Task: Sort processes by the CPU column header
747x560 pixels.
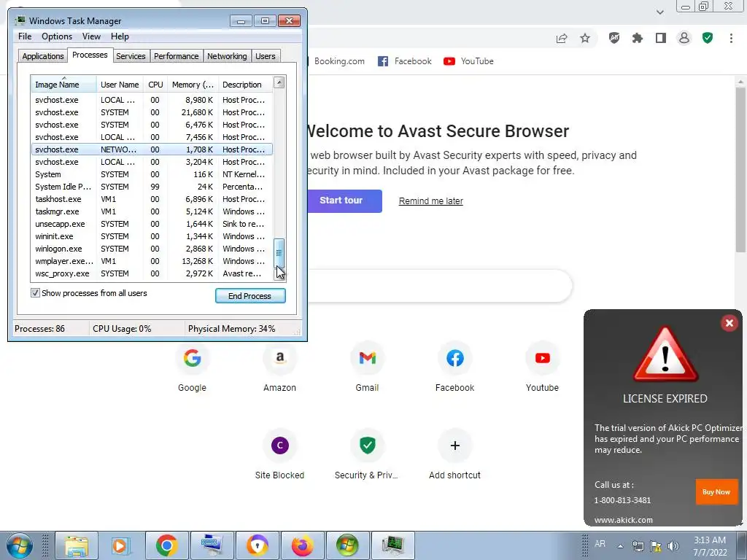Action: pyautogui.click(x=155, y=85)
